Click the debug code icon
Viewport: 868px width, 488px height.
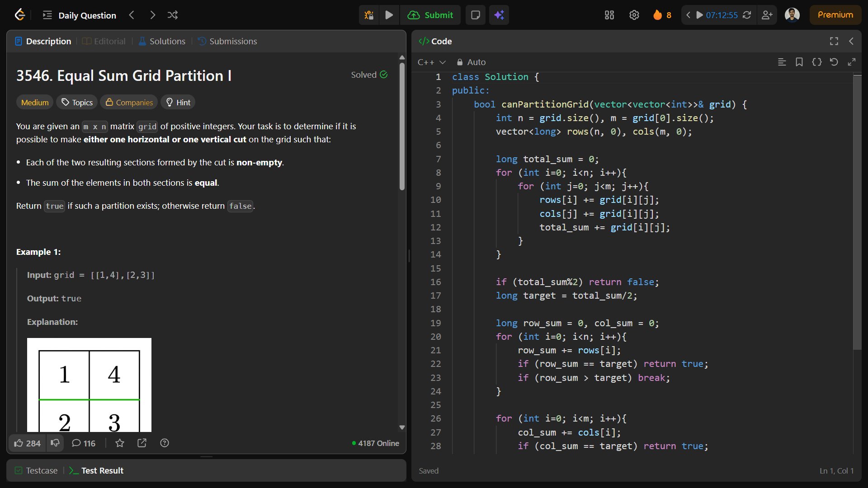coord(369,15)
